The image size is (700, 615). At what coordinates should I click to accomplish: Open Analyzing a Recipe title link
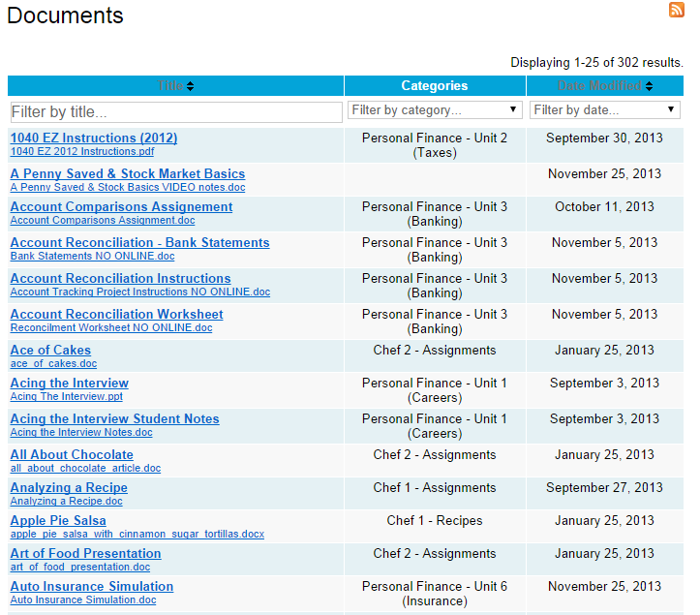point(69,487)
